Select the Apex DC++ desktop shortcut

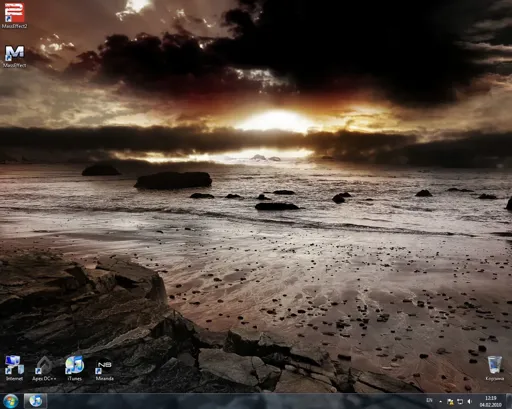[44, 368]
